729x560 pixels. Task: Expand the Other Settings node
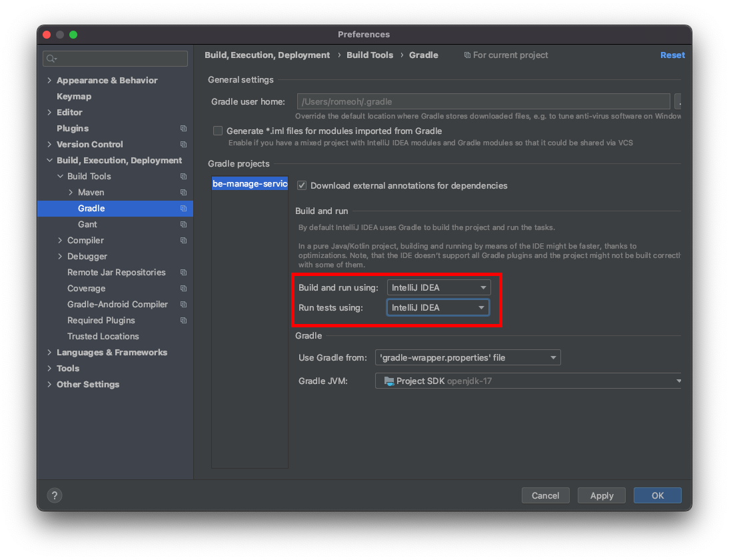click(49, 384)
